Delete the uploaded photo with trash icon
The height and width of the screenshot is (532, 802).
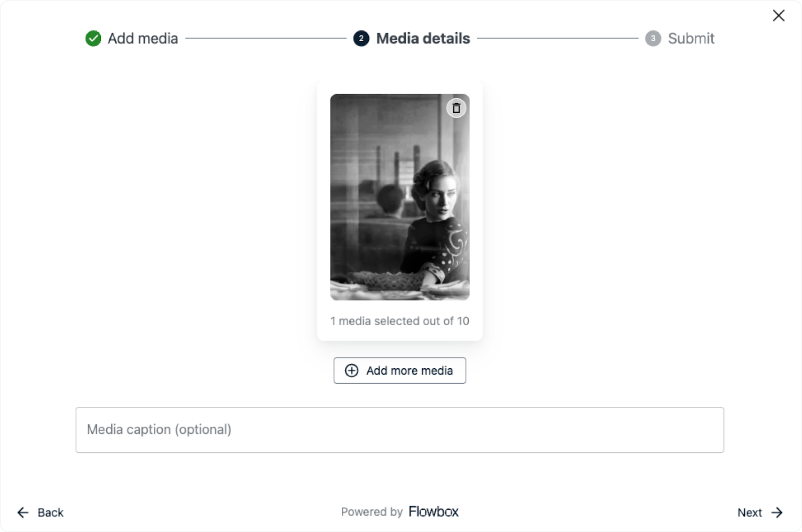click(x=456, y=108)
